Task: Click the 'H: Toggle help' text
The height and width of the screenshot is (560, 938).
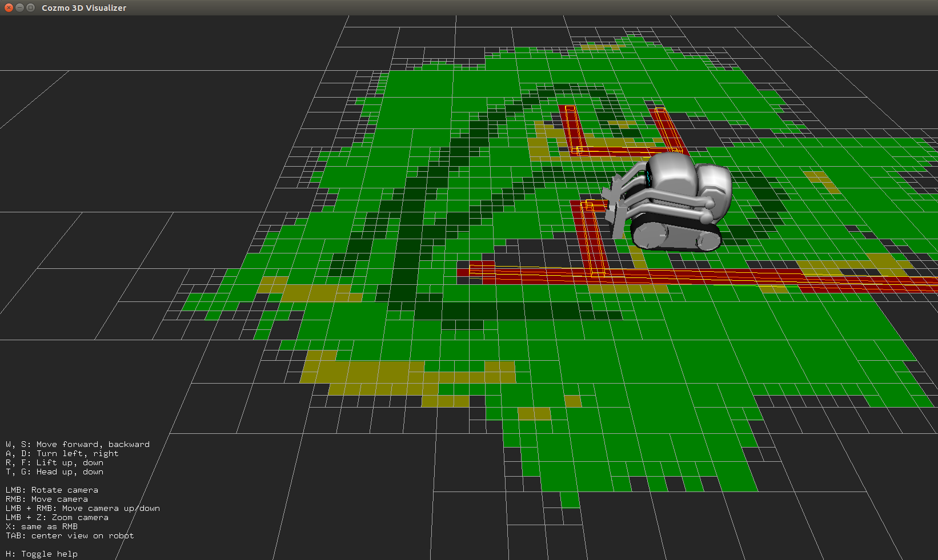Action: click(x=42, y=554)
